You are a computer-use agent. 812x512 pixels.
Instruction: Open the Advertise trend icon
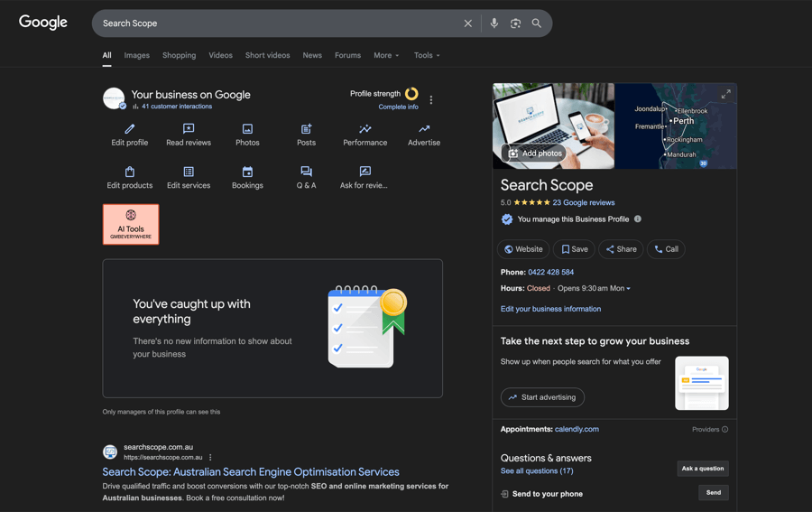(424, 128)
